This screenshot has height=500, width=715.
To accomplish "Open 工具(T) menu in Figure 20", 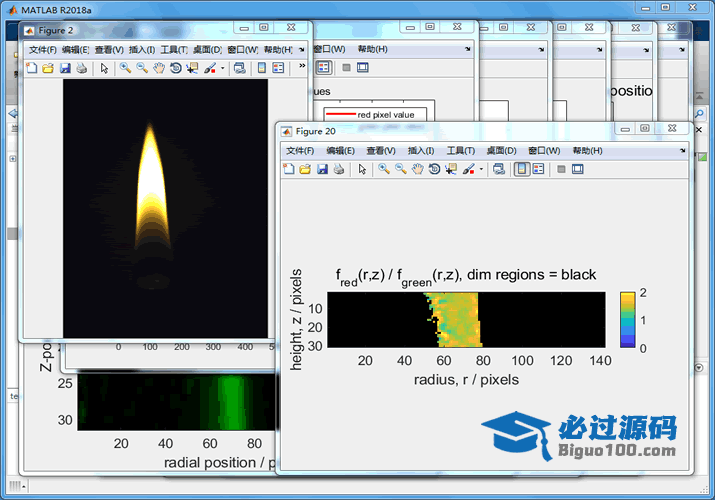I will [461, 151].
